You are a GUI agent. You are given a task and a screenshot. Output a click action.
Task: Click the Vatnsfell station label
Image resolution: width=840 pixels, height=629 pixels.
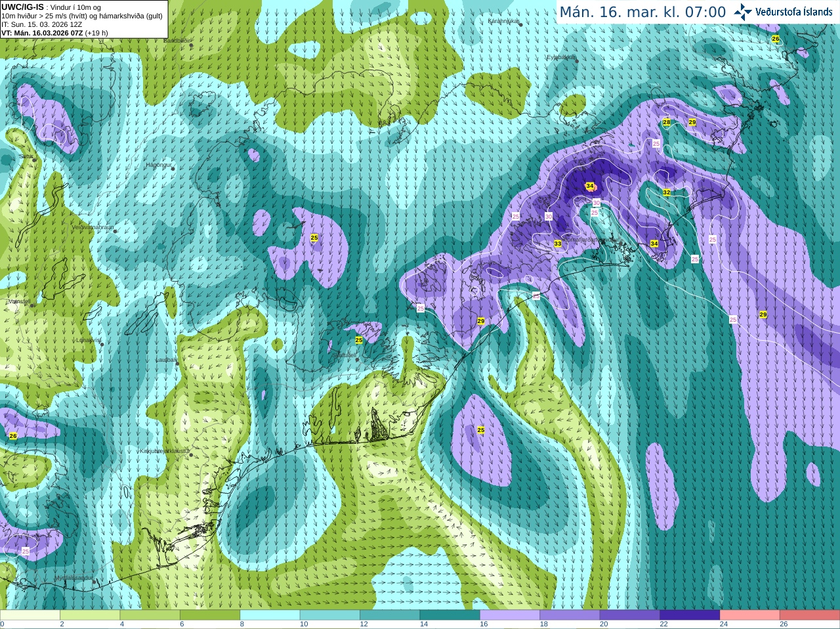click(19, 301)
